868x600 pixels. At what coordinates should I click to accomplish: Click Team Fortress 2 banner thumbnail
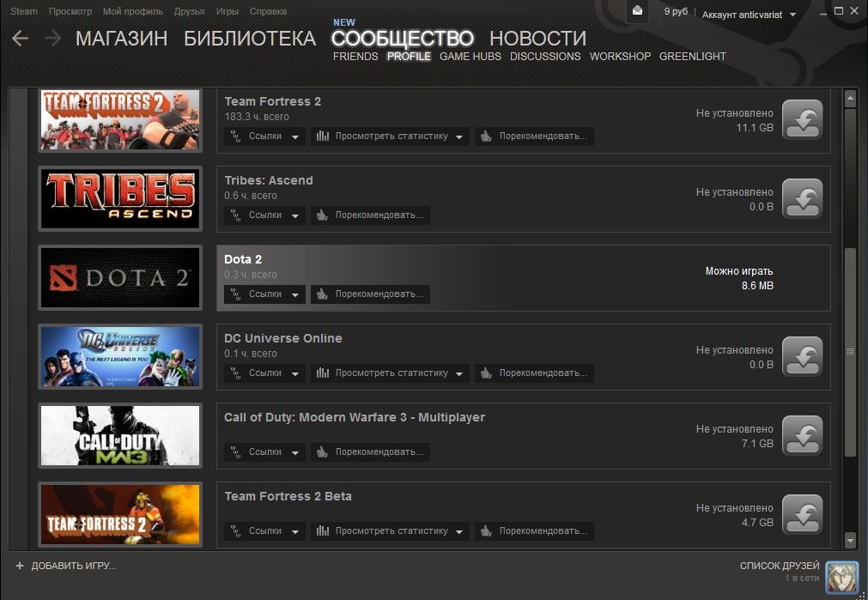[x=120, y=119]
